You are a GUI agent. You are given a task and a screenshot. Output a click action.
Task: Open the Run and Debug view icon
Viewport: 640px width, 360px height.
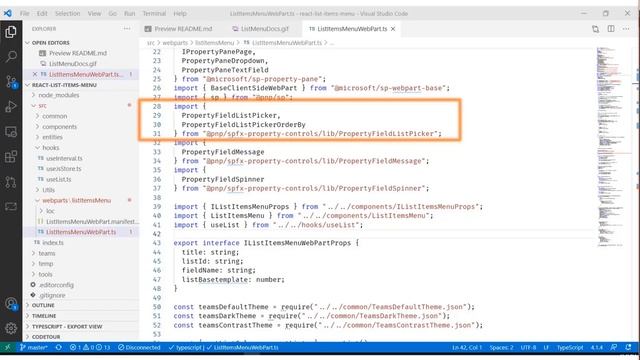pyautogui.click(x=11, y=107)
